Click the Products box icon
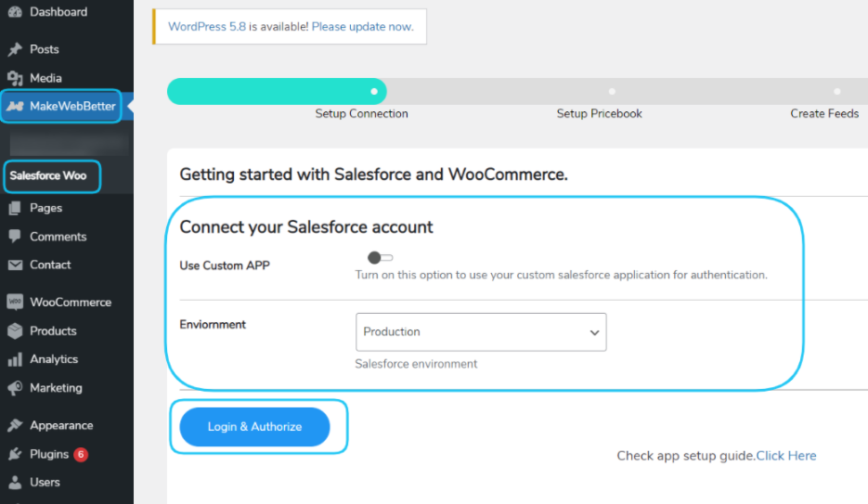Viewport: 868px width, 504px height. point(15,331)
